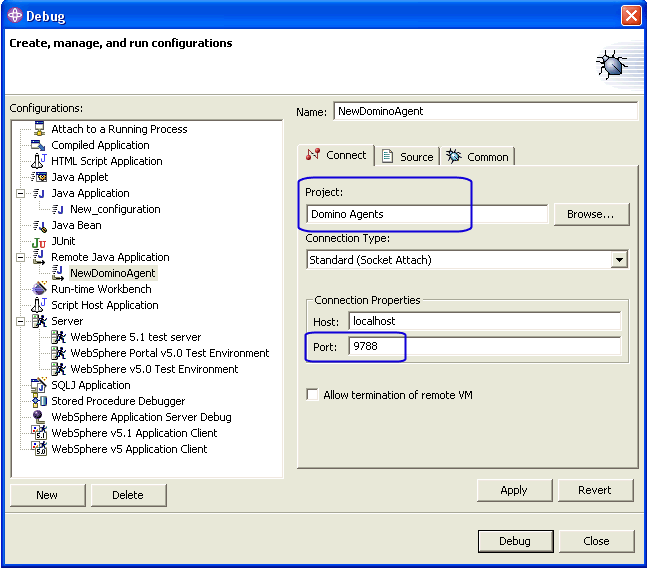Screen dimensions: 647x568
Task: Select Compiled Application in the tree
Action: (x=100, y=145)
